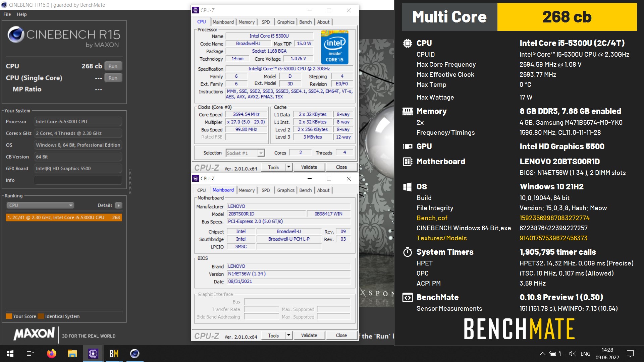
Task: Click the BenchMate GPU section icon
Action: pos(408,146)
